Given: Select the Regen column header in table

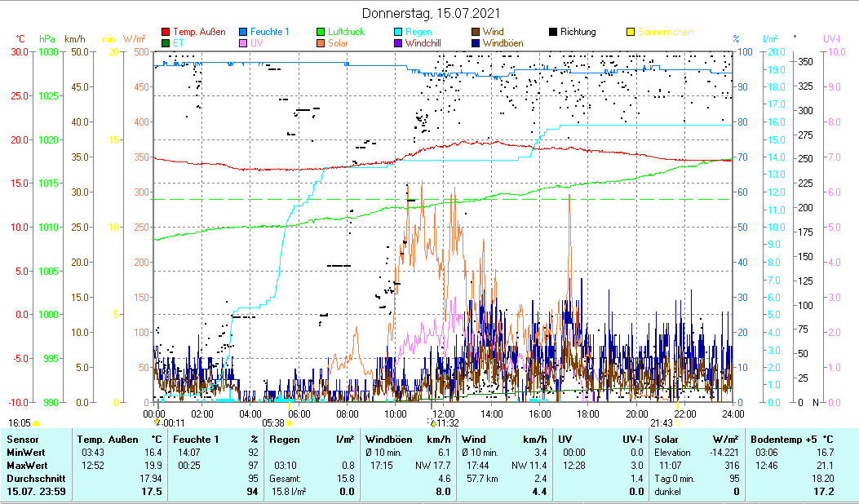Looking at the screenshot, I should [283, 440].
